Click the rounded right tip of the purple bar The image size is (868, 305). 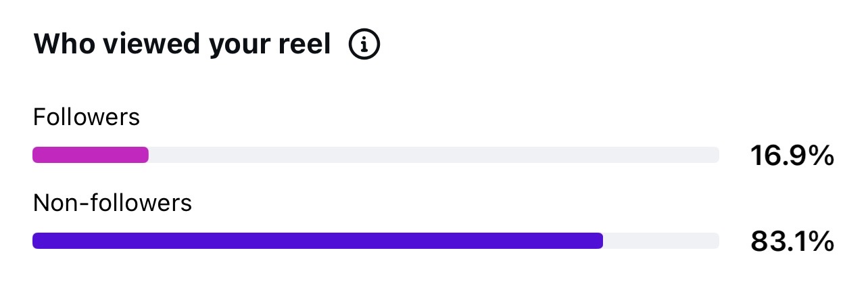click(x=598, y=241)
